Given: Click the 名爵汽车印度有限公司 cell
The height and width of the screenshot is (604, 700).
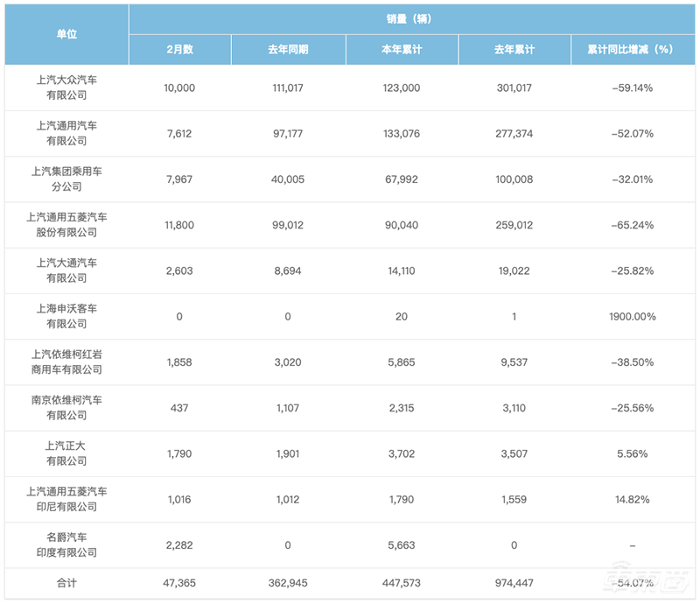Looking at the screenshot, I should pos(67,544).
